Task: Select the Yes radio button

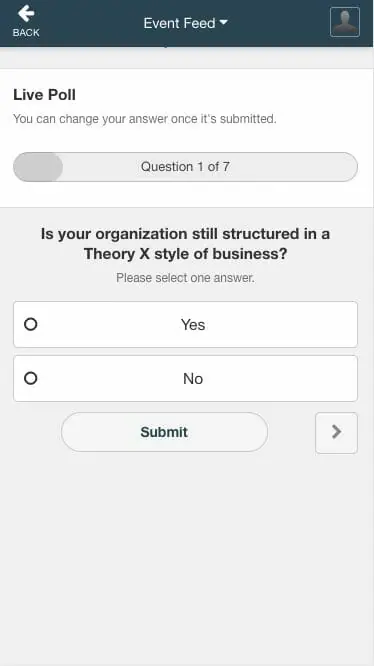Action: (x=31, y=325)
